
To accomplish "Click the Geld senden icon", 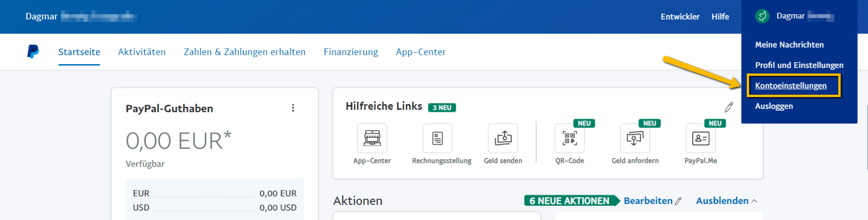I will tap(503, 139).
